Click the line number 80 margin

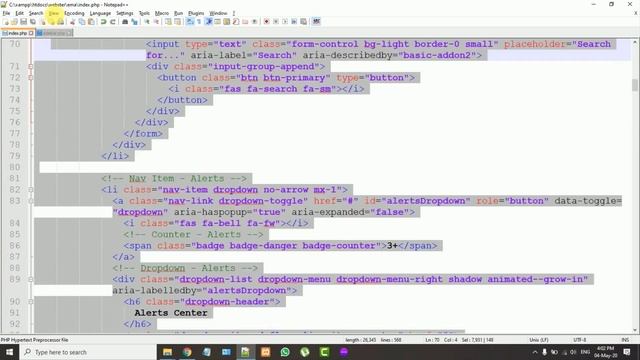15,167
